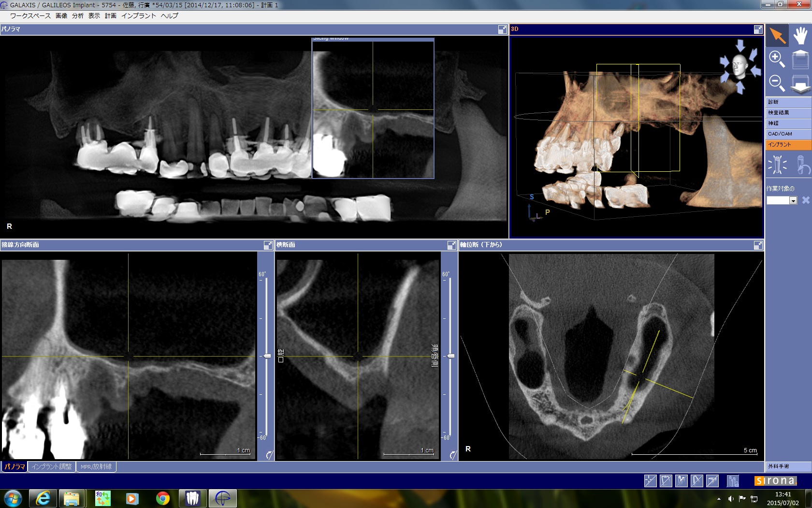Click the 外科手術 button
812x508 pixels.
pos(788,466)
